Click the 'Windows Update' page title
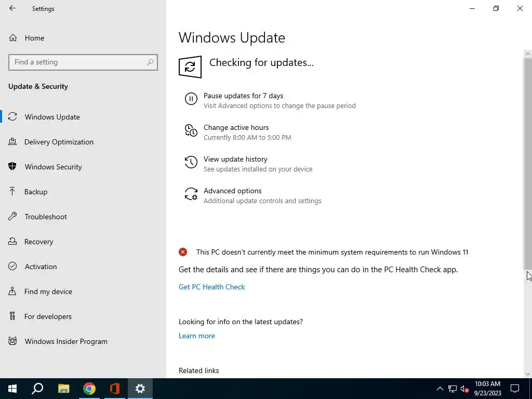The image size is (532, 399). click(232, 37)
